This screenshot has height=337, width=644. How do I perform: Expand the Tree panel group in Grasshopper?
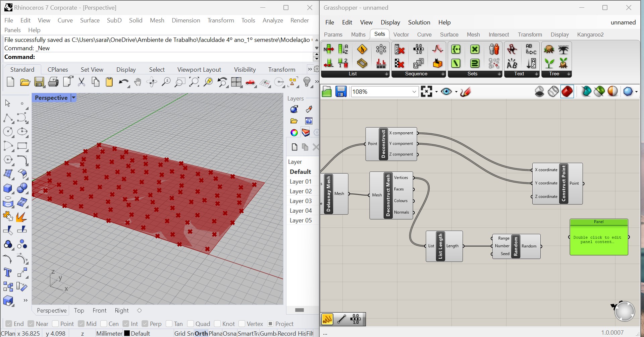(x=569, y=74)
